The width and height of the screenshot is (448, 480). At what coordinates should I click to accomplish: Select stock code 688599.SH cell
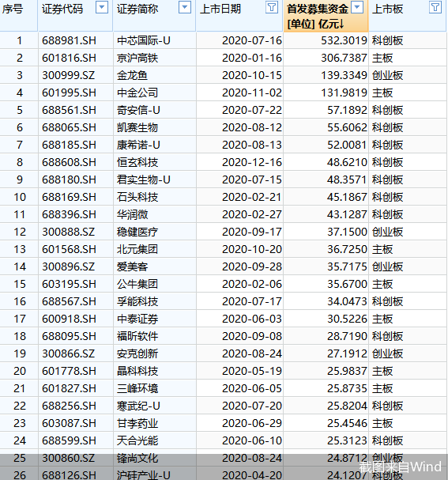(69, 440)
